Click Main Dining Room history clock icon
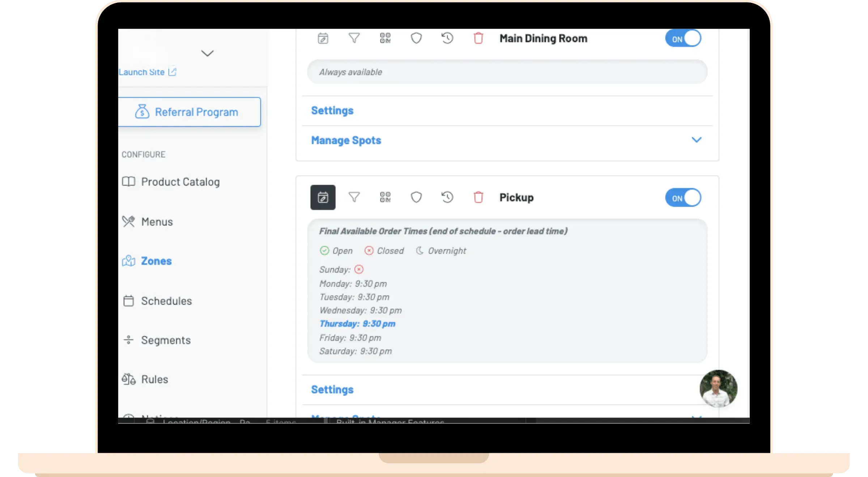 (447, 38)
